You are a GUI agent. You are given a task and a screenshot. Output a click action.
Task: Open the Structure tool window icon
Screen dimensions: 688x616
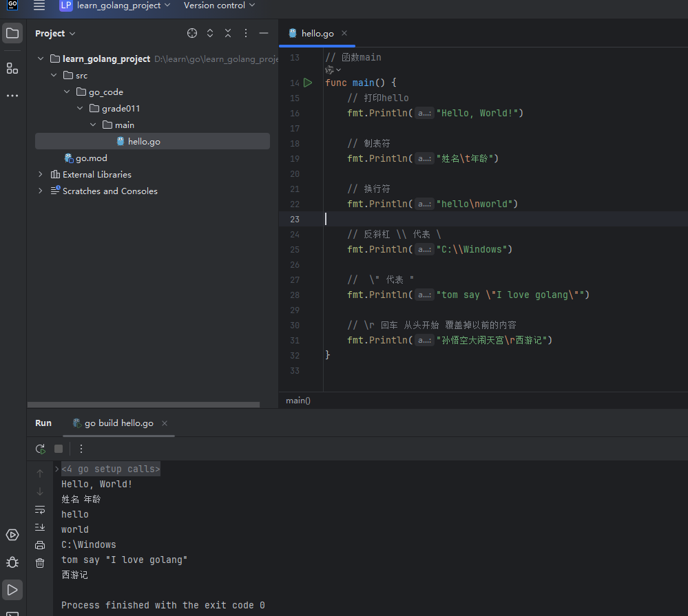click(x=12, y=68)
